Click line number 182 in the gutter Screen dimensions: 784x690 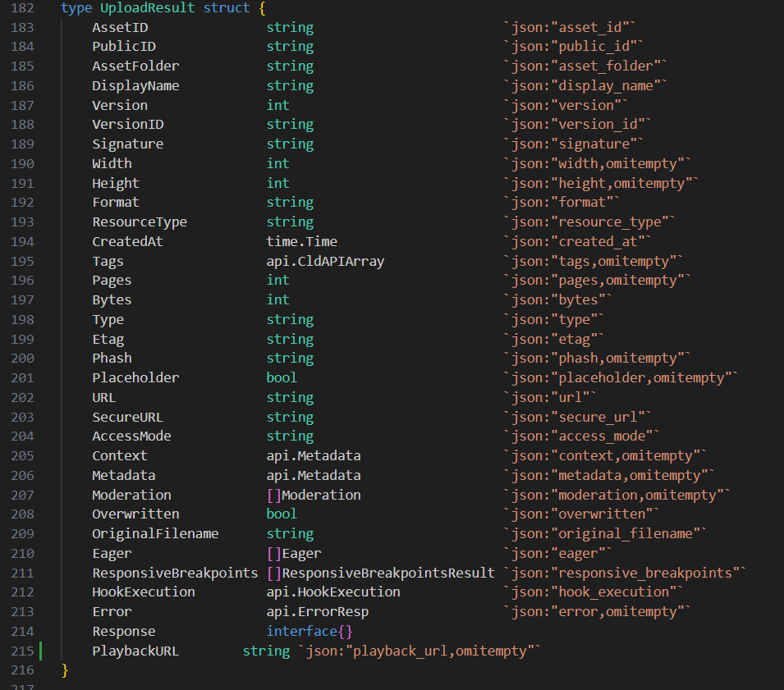coord(23,8)
